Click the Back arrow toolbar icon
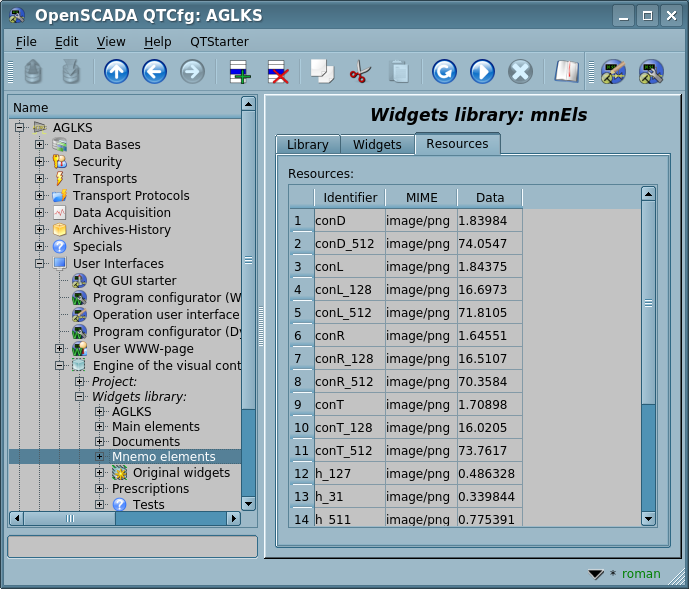 (154, 72)
